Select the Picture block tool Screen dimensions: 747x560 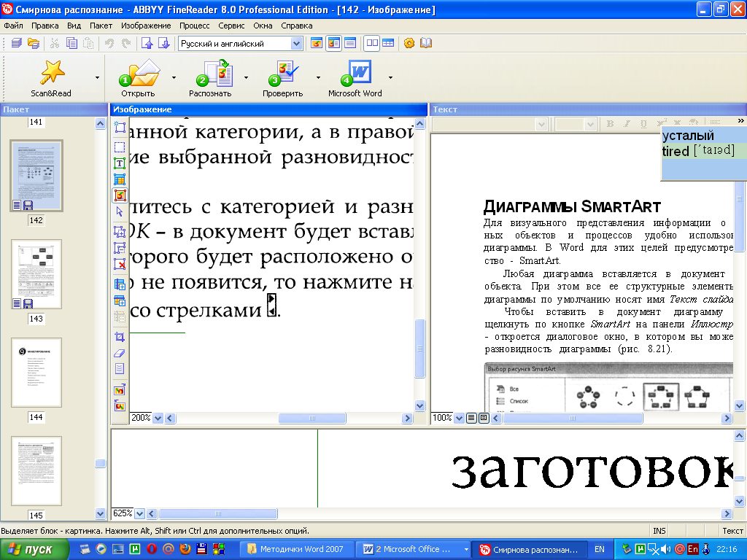click(120, 195)
